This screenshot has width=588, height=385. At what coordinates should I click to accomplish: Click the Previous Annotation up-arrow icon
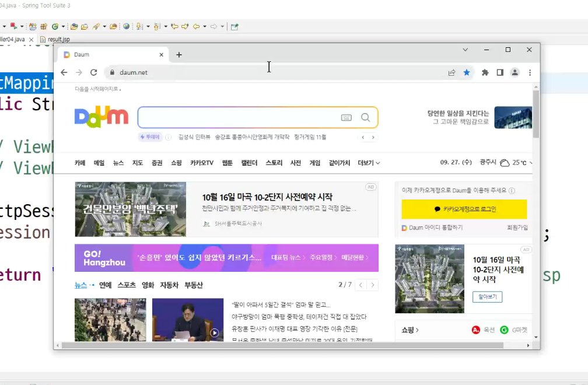157,27
